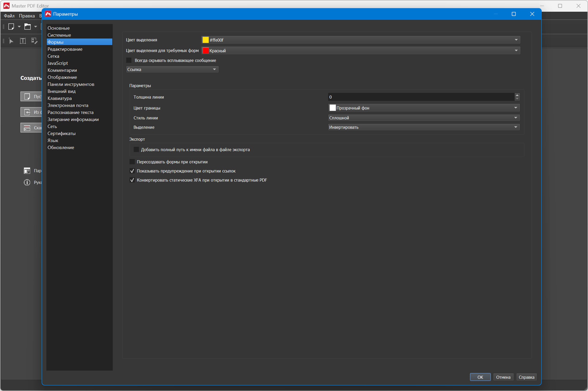
Task: Select the edit text tool icon
Action: (23, 41)
